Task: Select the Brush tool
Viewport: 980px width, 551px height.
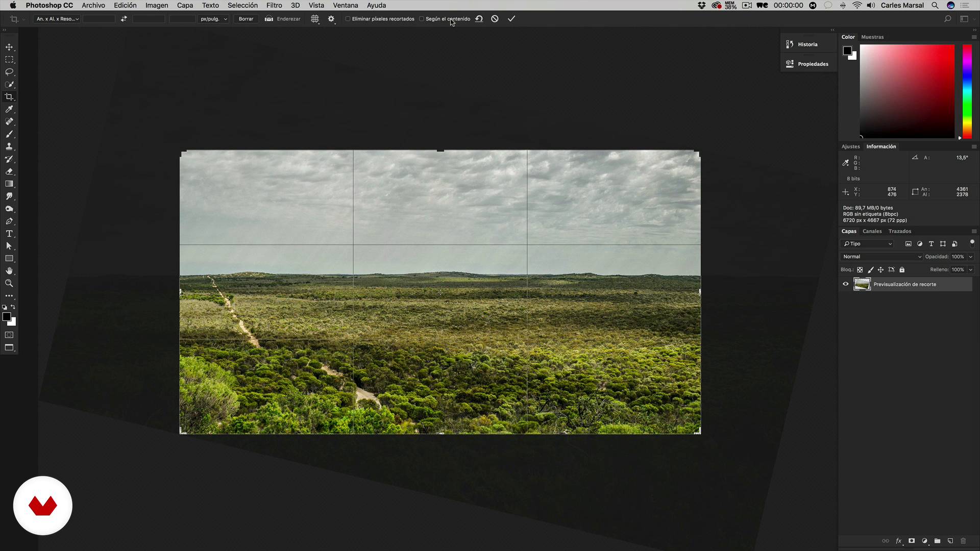Action: click(x=9, y=134)
